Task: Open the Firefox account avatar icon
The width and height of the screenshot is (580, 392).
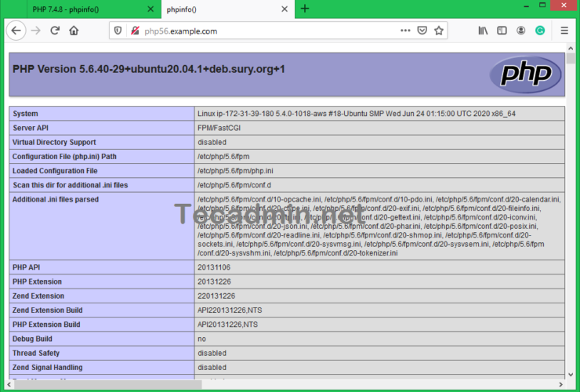Action: point(521,31)
